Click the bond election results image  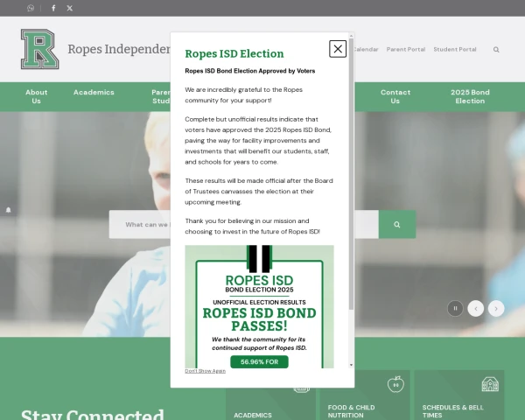click(x=259, y=306)
